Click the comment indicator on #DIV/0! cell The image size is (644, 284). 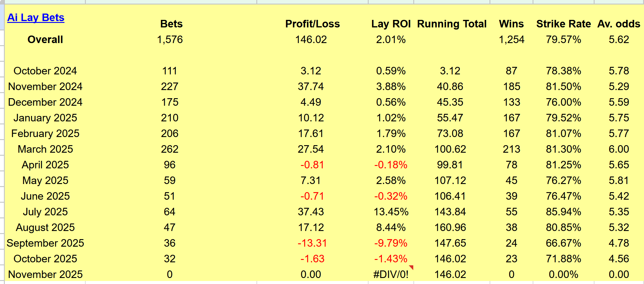(411, 267)
